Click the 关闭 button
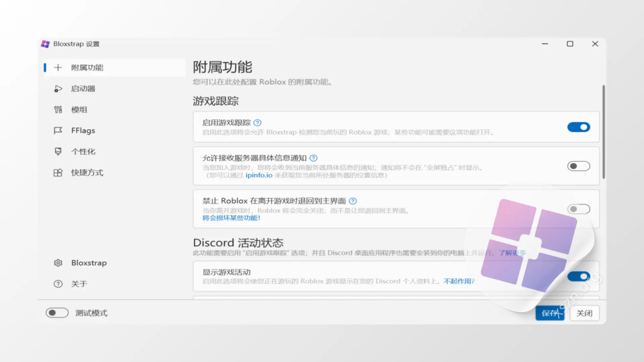The height and width of the screenshot is (362, 644). (584, 313)
